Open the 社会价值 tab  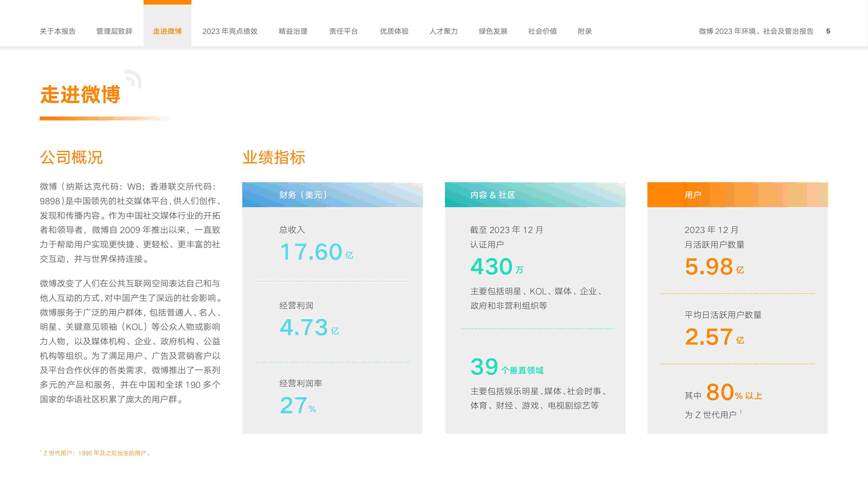[x=543, y=31]
